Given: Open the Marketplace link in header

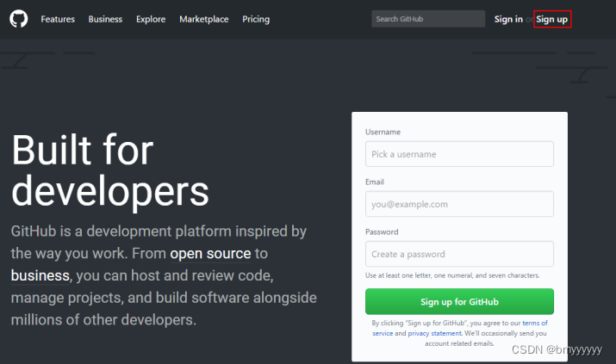Looking at the screenshot, I should pos(204,19).
